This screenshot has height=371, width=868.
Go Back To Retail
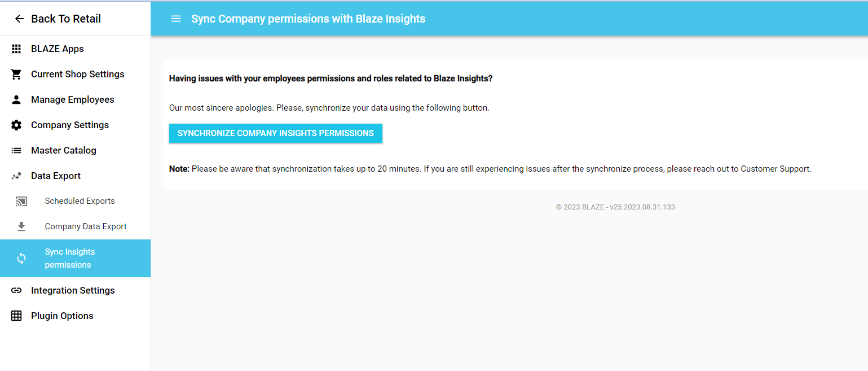66,19
